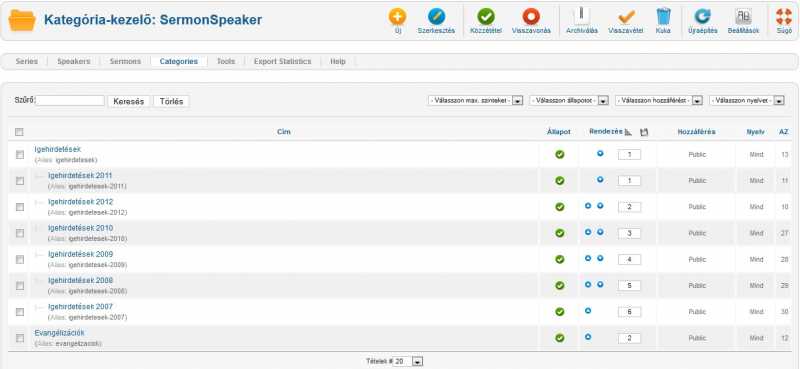Click the Kuka trash icon
Image resolution: width=800 pixels, height=369 pixels.
pyautogui.click(x=663, y=17)
